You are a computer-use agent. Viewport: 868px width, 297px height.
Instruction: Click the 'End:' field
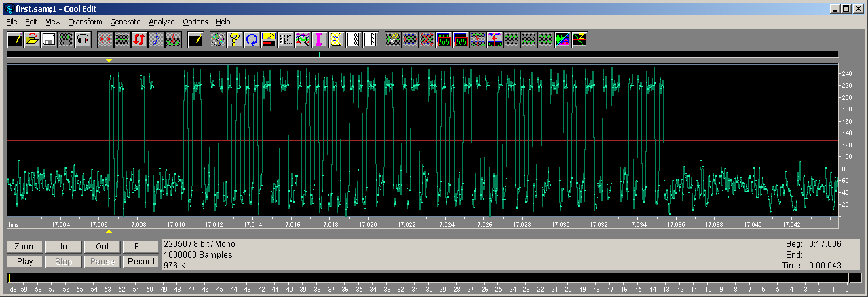(x=820, y=255)
